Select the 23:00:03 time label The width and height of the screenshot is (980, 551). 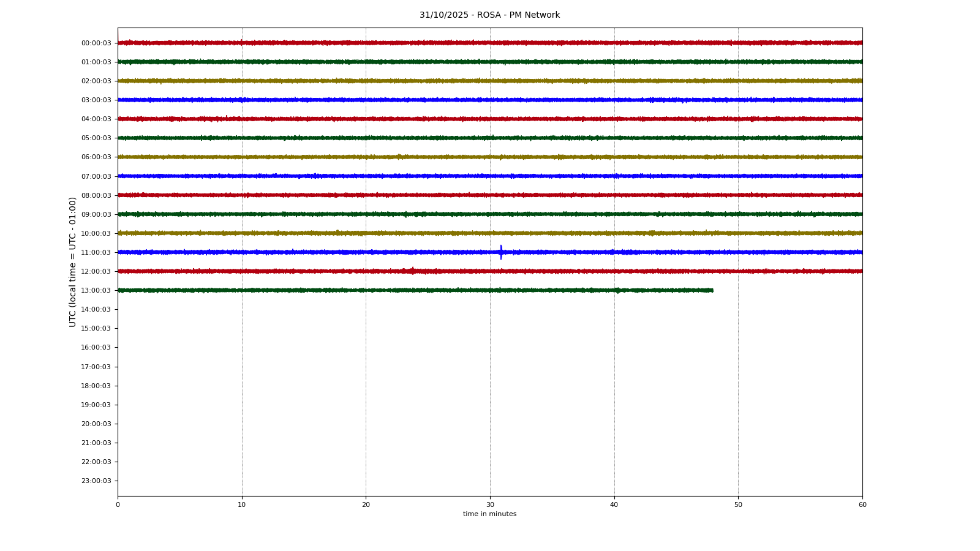96,481
